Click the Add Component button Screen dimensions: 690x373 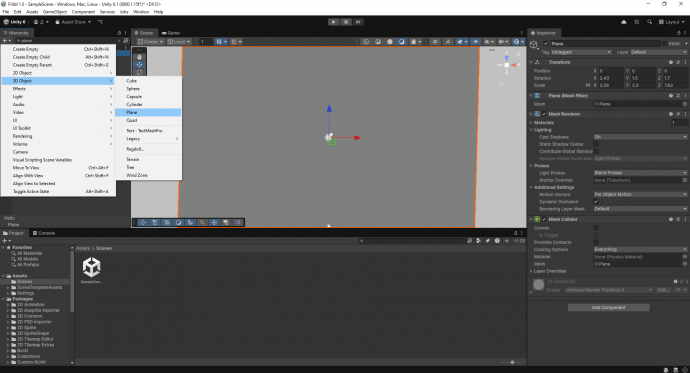click(609, 307)
